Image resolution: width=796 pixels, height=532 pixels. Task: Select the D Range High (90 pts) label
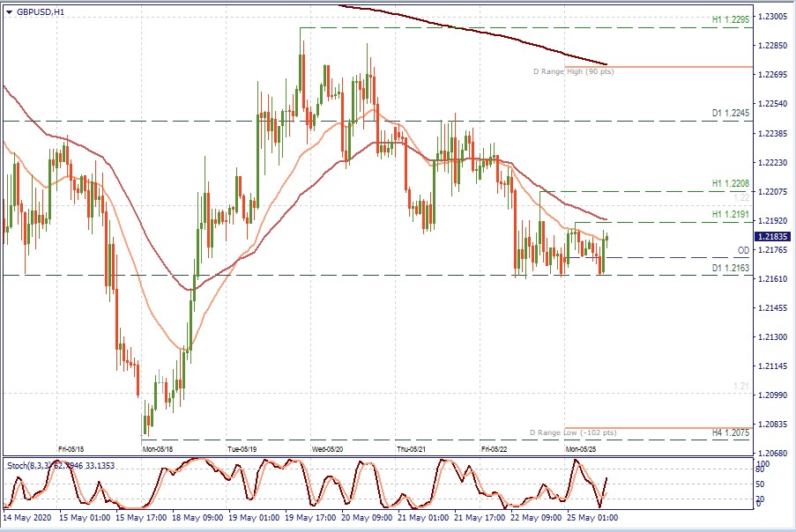pos(573,71)
